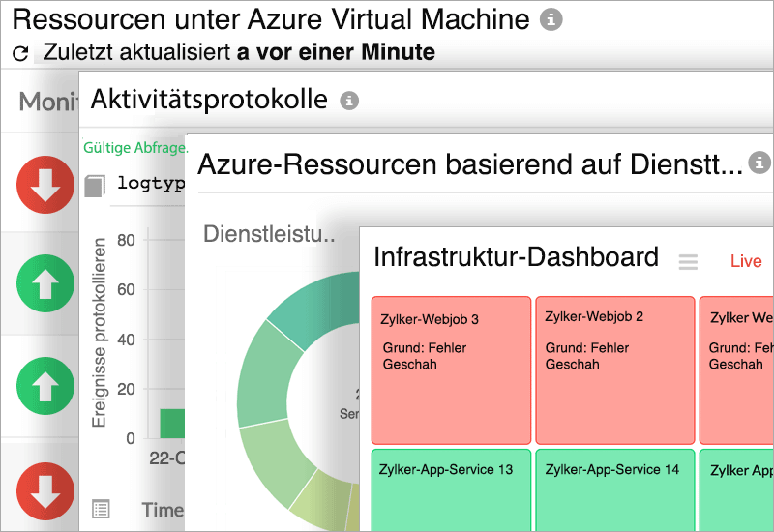The image size is (774, 532).
Task: Click the 22-C date label on the chart axis
Action: 166,458
